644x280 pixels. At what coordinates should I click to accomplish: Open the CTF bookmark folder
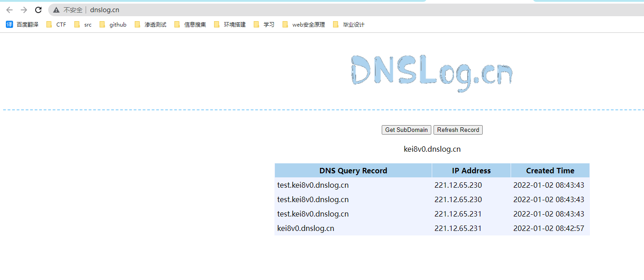click(56, 25)
